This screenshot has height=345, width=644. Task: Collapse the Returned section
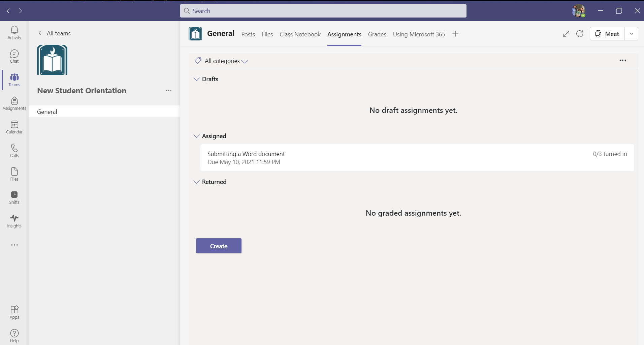tap(197, 182)
